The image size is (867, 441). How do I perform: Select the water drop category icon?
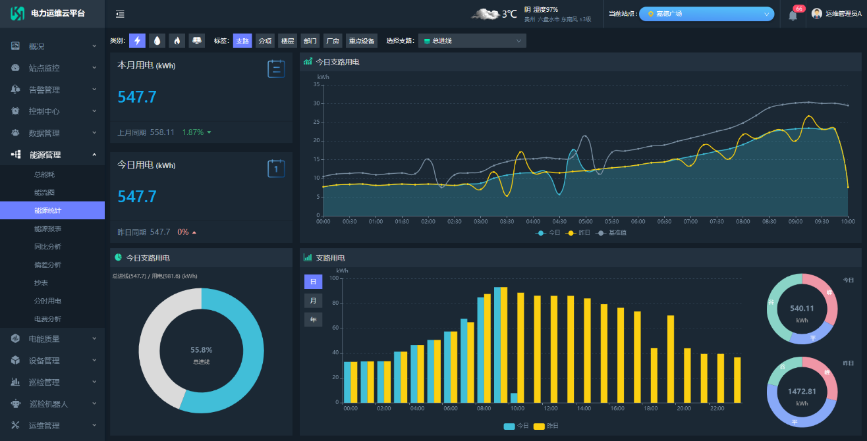tap(157, 41)
